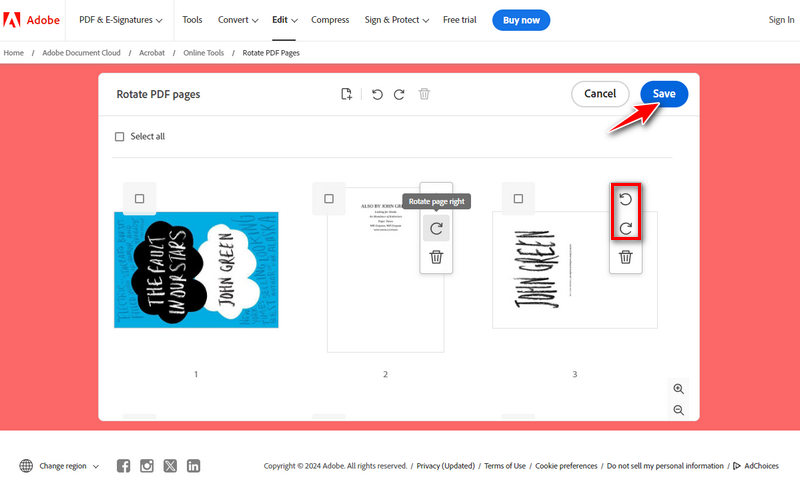Click the Buy now button
800x480 pixels.
(521, 20)
